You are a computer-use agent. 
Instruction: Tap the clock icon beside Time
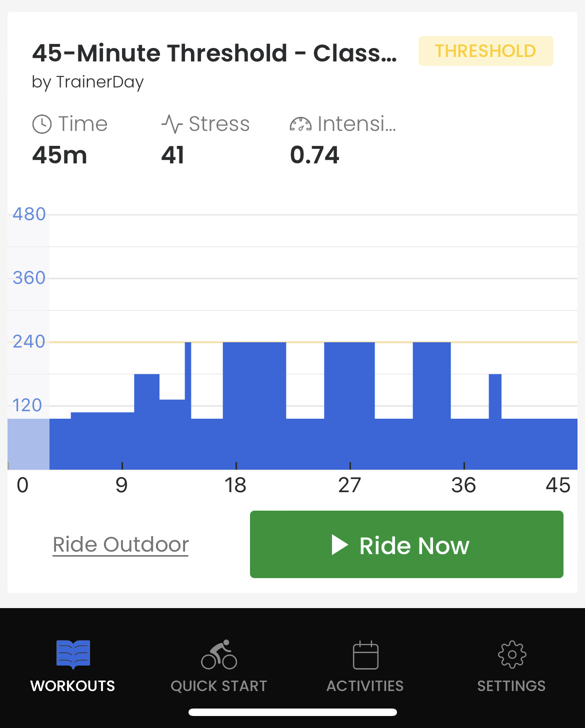42,124
